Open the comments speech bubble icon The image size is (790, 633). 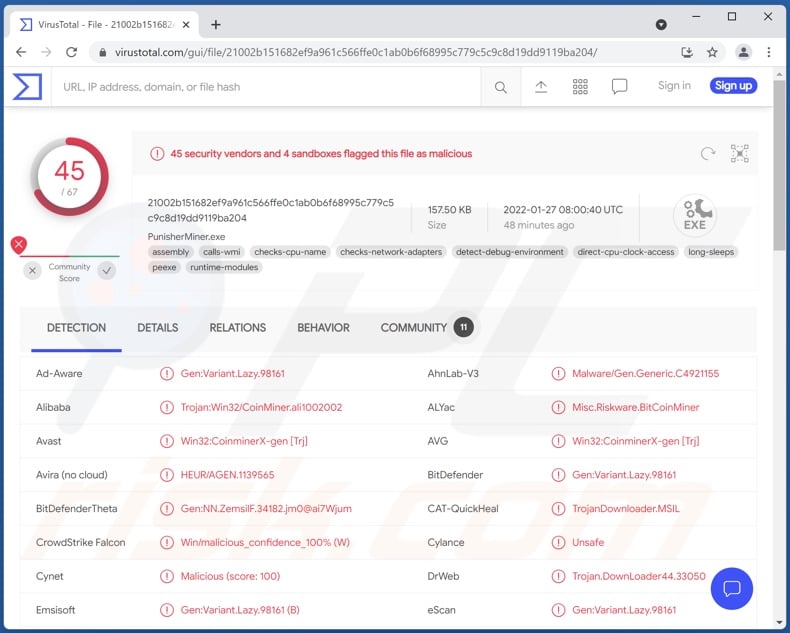(x=619, y=87)
